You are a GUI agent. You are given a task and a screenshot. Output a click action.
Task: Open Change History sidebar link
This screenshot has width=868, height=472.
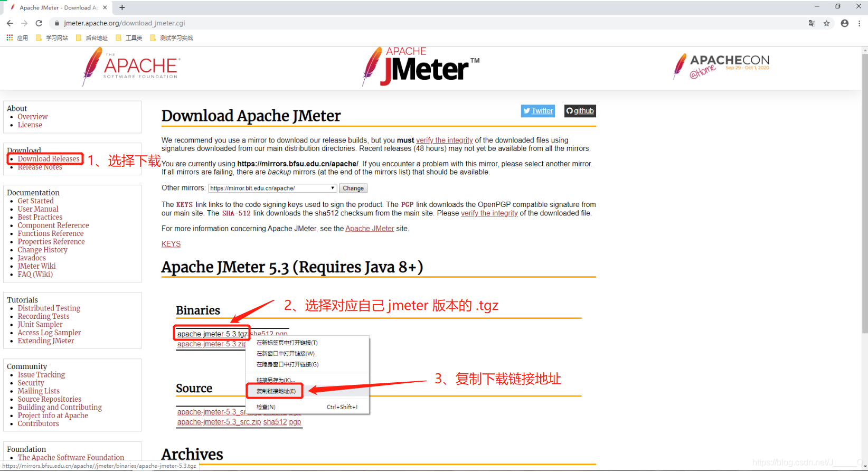click(x=43, y=250)
